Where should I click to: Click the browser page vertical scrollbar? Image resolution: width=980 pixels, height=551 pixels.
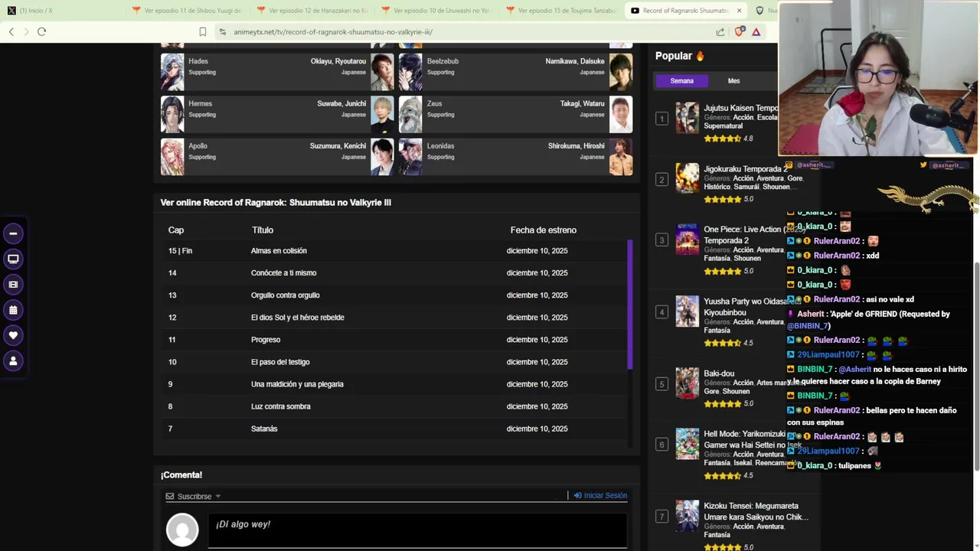click(x=976, y=367)
